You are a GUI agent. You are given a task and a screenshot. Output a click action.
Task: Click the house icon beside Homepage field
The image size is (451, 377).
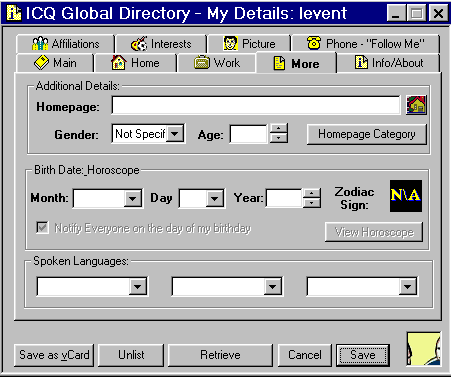(x=416, y=105)
